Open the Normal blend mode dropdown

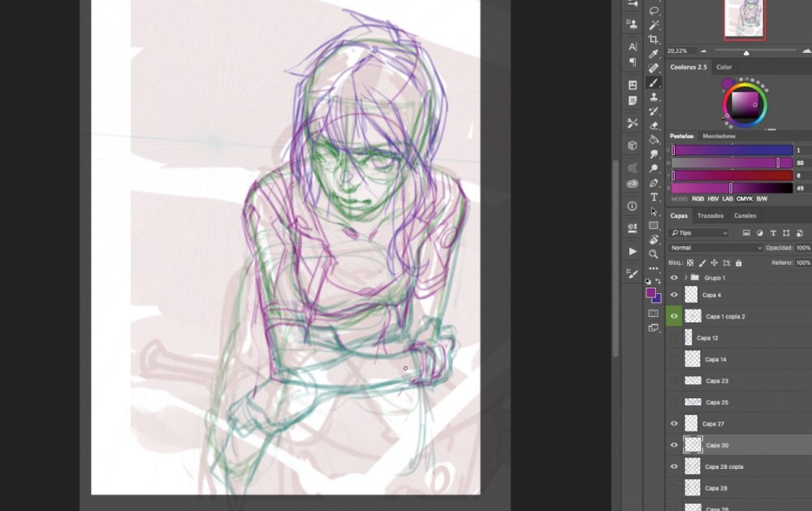pyautogui.click(x=715, y=248)
